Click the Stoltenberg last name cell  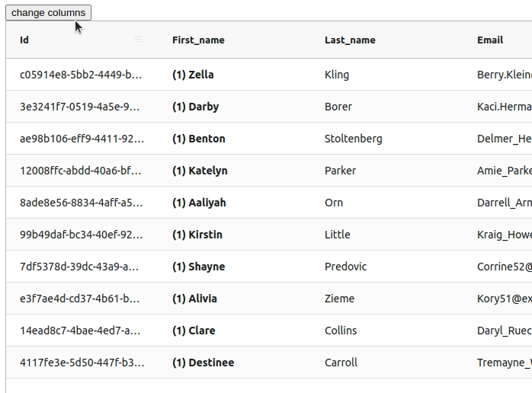(x=387, y=139)
